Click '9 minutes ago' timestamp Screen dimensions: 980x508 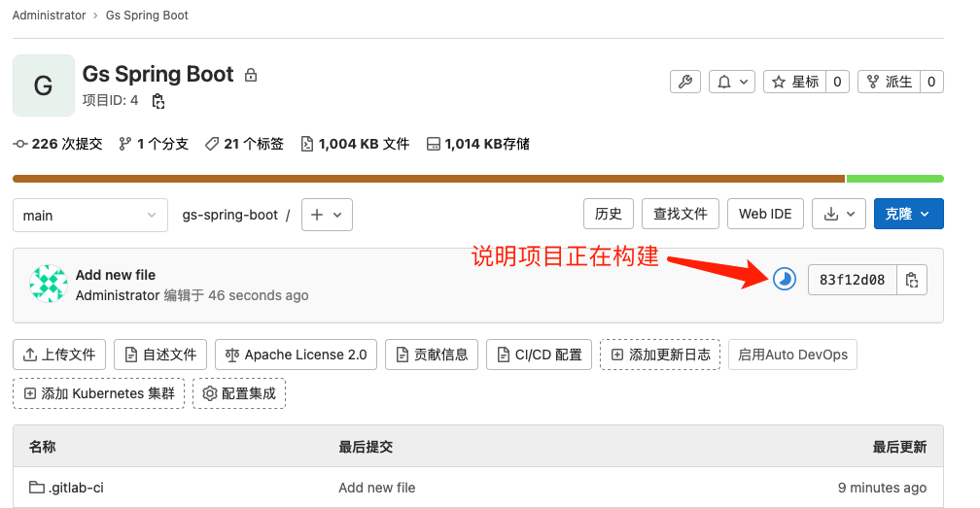882,488
